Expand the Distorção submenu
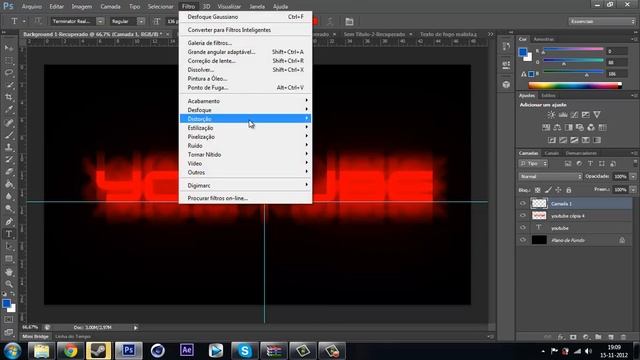Image resolution: width=640 pixels, height=360 pixels. 245,119
